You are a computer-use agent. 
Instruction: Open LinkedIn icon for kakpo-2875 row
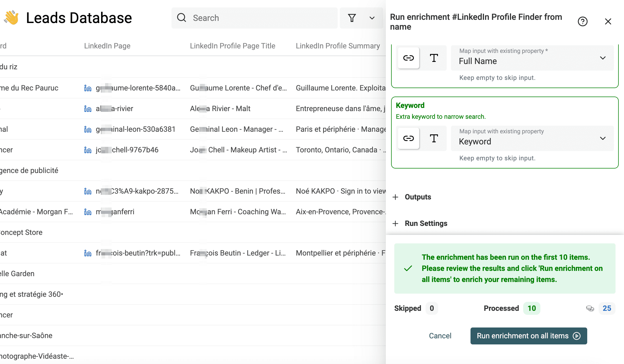pyautogui.click(x=88, y=191)
